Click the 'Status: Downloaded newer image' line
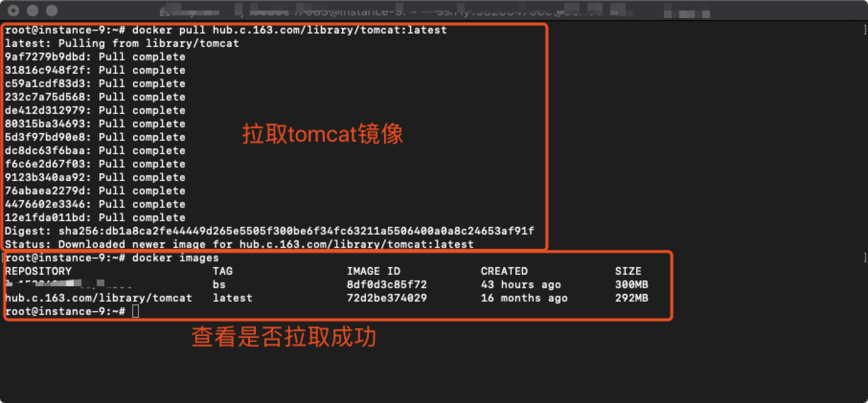Image resolution: width=868 pixels, height=403 pixels. click(239, 244)
